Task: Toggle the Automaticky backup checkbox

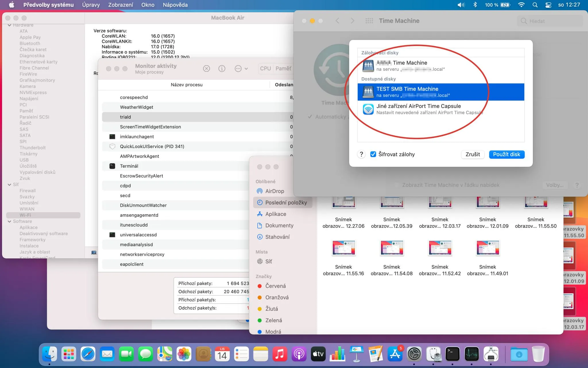Action: [310, 116]
